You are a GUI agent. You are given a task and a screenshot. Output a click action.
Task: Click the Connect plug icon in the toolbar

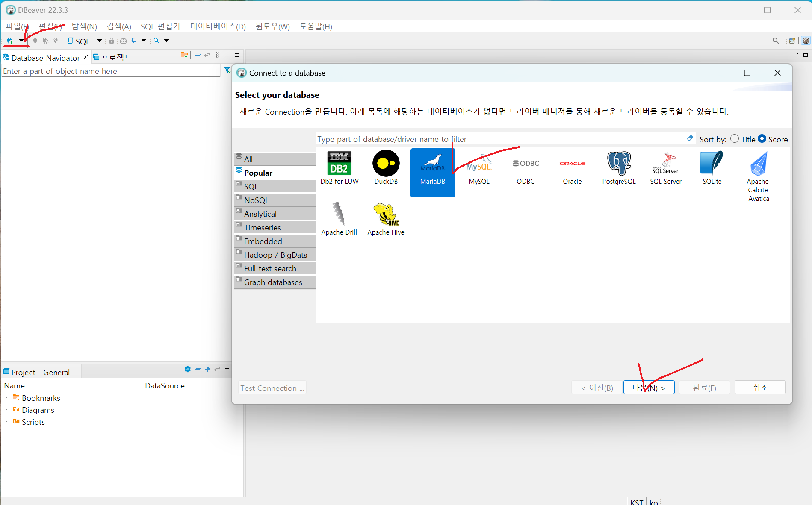(35, 41)
